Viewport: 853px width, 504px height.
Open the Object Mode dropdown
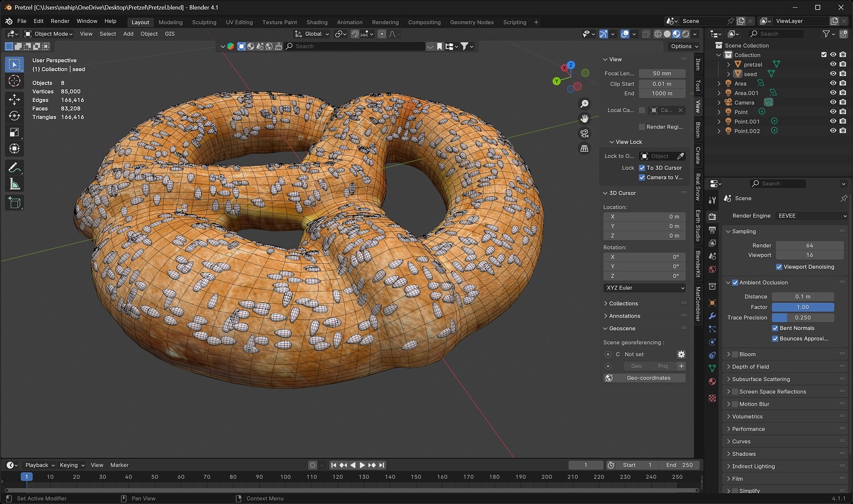pyautogui.click(x=49, y=34)
